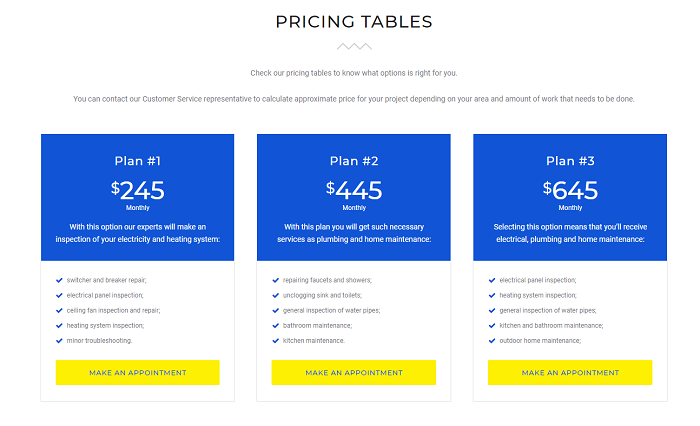Image resolution: width=700 pixels, height=426 pixels.
Task: Click the $645 price in Plan #3
Action: (570, 190)
